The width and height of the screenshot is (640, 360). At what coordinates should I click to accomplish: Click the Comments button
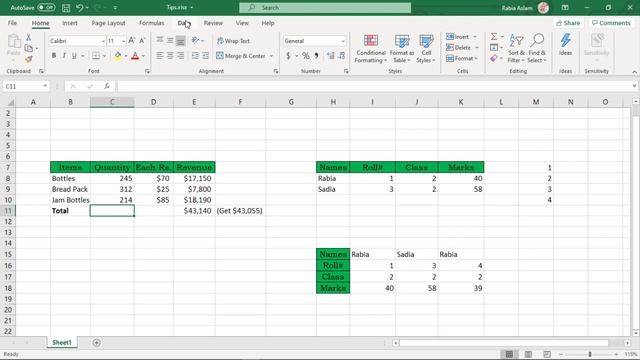[x=611, y=23]
